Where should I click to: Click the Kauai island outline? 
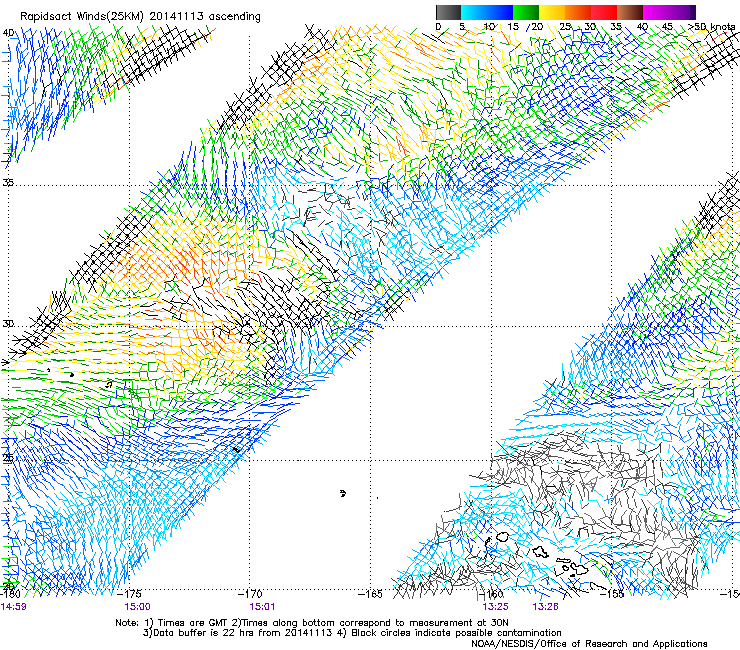(502, 537)
